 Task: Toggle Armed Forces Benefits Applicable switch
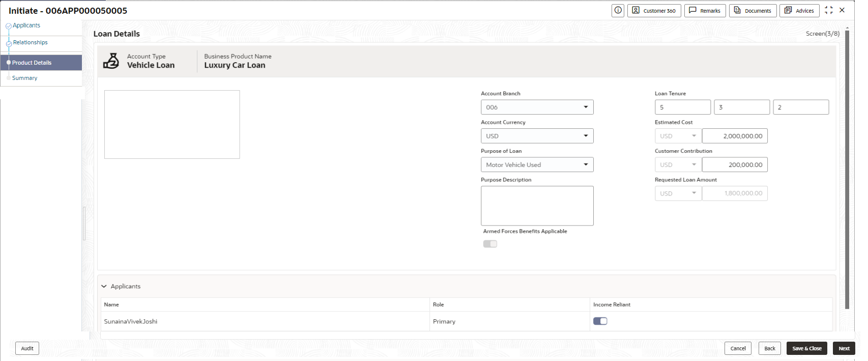pyautogui.click(x=490, y=244)
